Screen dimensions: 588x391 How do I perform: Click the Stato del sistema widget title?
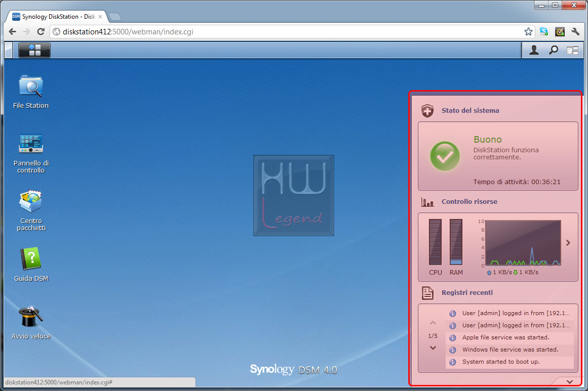(471, 110)
